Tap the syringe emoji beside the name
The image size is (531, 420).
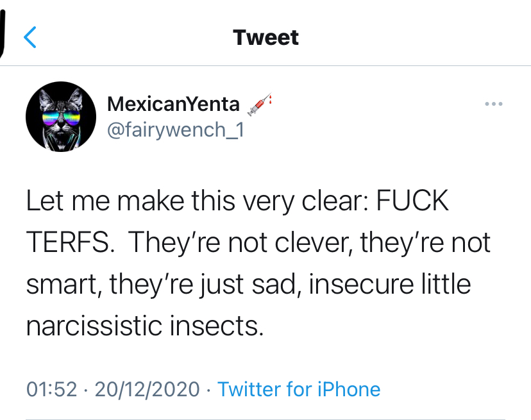(x=259, y=104)
